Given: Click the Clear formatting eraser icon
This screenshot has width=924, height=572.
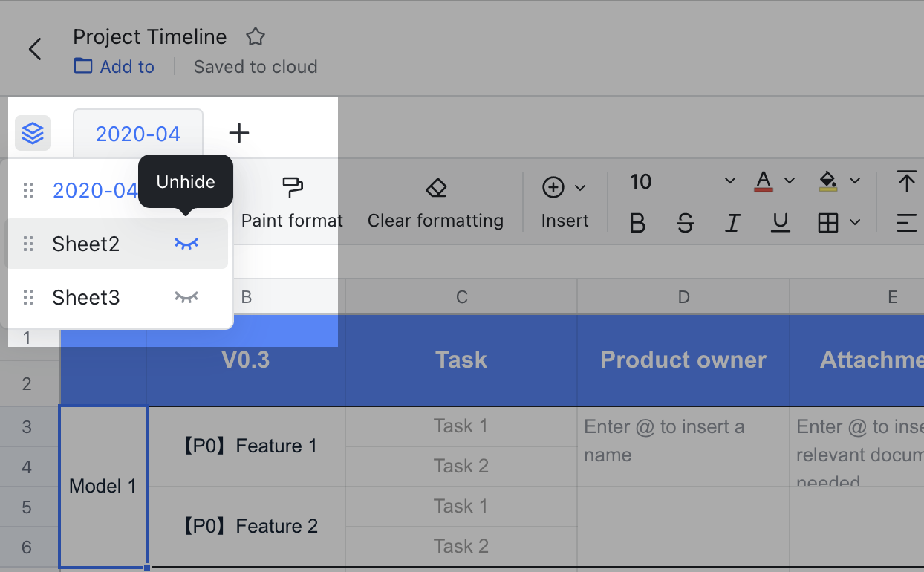Looking at the screenshot, I should coord(435,187).
